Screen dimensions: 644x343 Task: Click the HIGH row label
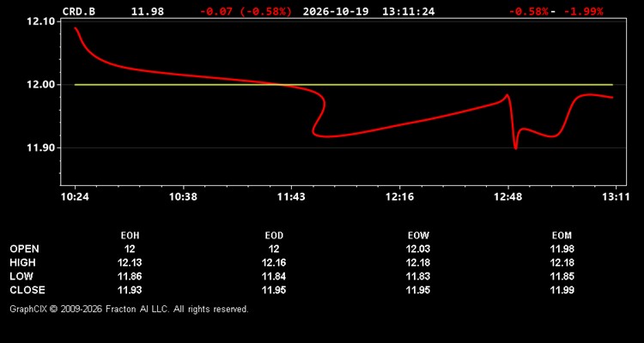pos(22,262)
